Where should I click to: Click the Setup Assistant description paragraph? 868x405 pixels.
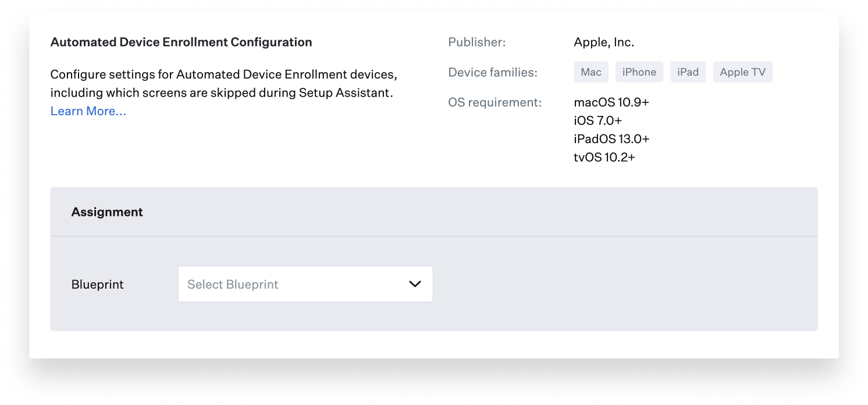point(223,84)
